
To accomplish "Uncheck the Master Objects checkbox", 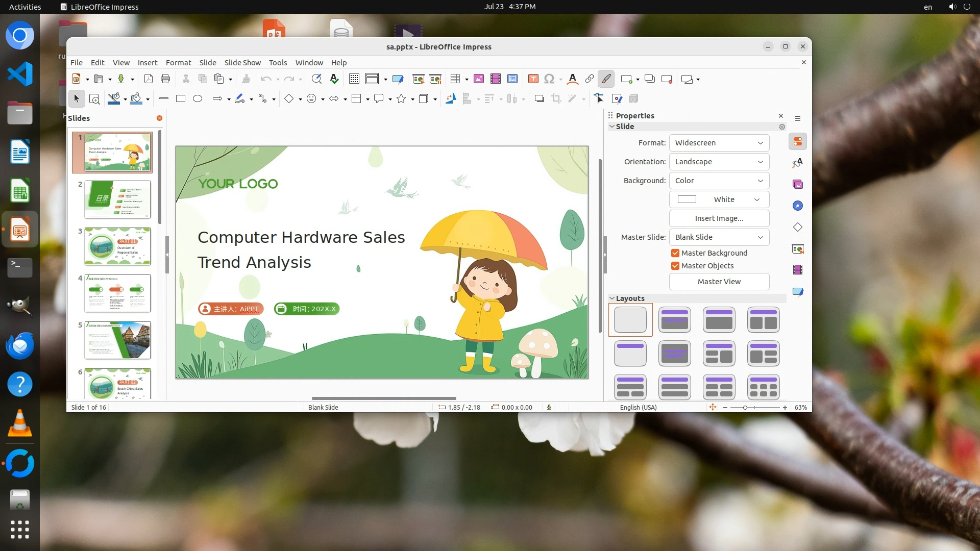I will click(675, 266).
